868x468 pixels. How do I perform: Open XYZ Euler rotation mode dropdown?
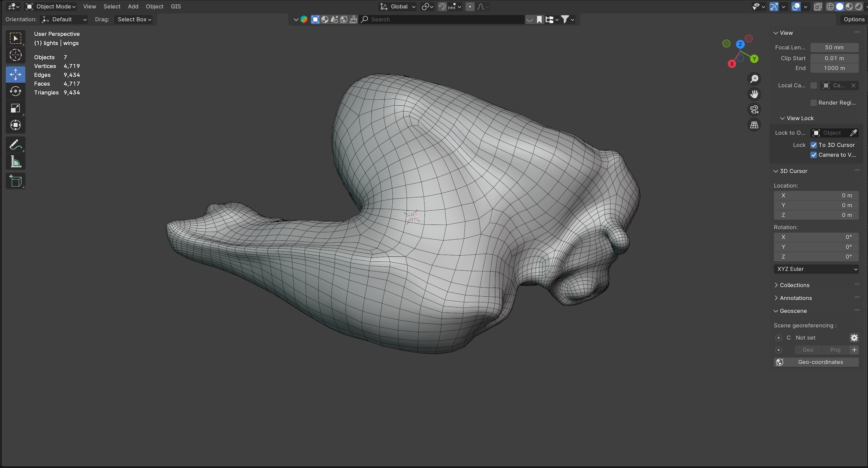point(816,269)
